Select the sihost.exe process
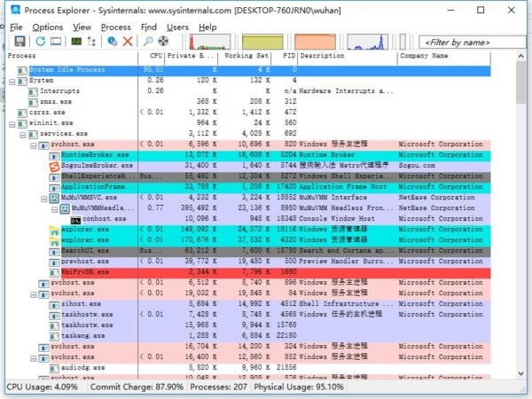 248,304
